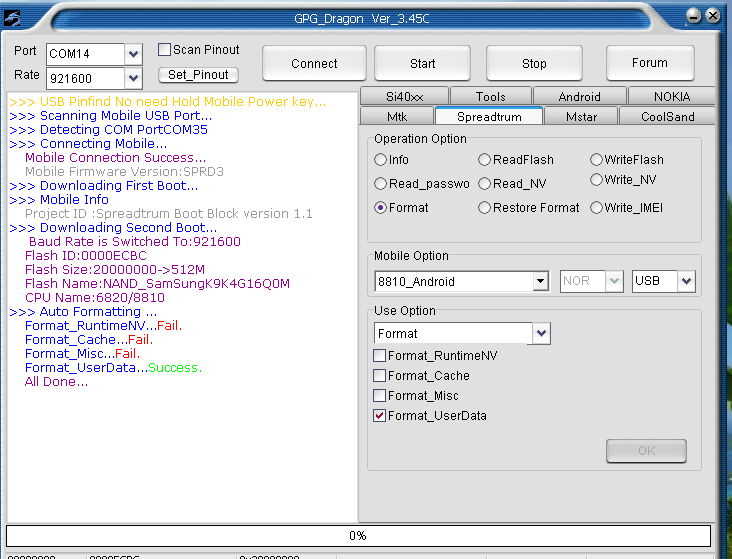Enable the Scan Pinout checkbox

pyautogui.click(x=165, y=50)
